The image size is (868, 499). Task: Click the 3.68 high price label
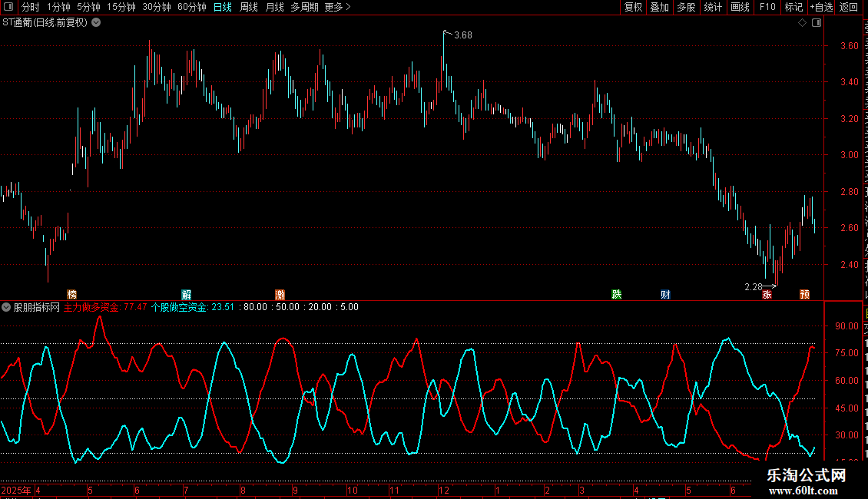[x=462, y=35]
